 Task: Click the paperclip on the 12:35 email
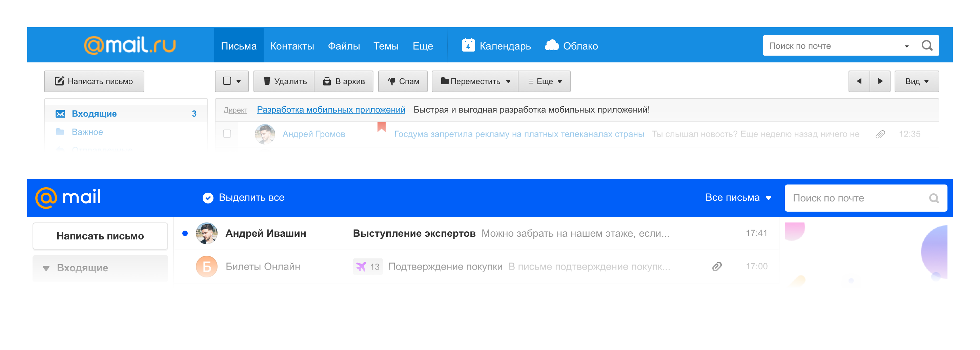tap(880, 134)
